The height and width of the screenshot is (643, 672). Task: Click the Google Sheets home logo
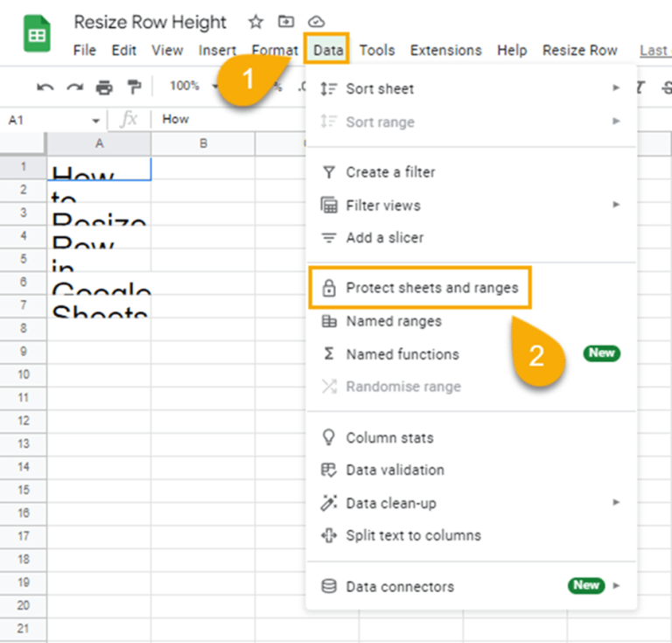[37, 33]
